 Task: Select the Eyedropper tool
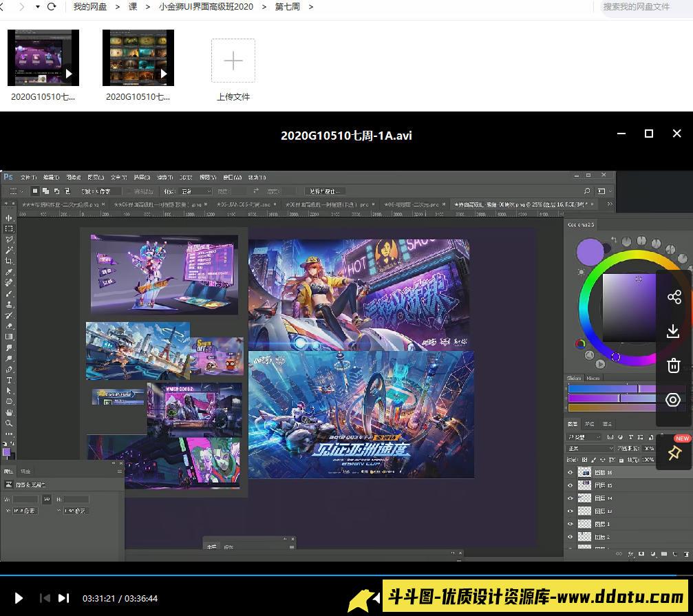9,272
